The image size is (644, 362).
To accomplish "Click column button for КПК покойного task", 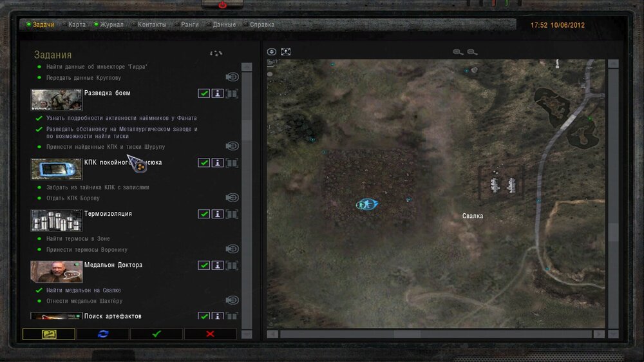I will tap(232, 163).
